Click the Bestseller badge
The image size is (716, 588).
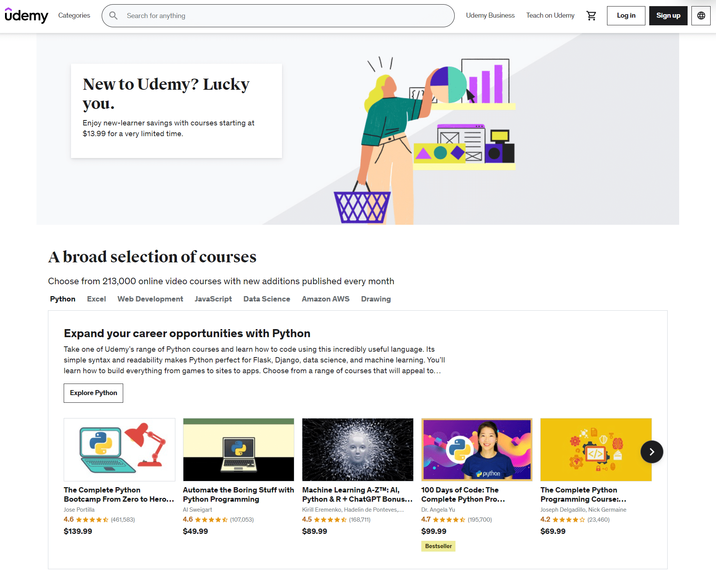438,546
